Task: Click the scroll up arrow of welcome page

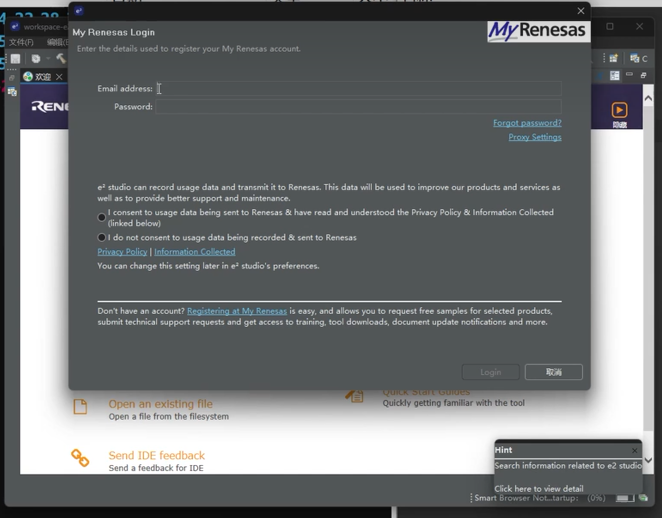Action: click(x=648, y=98)
